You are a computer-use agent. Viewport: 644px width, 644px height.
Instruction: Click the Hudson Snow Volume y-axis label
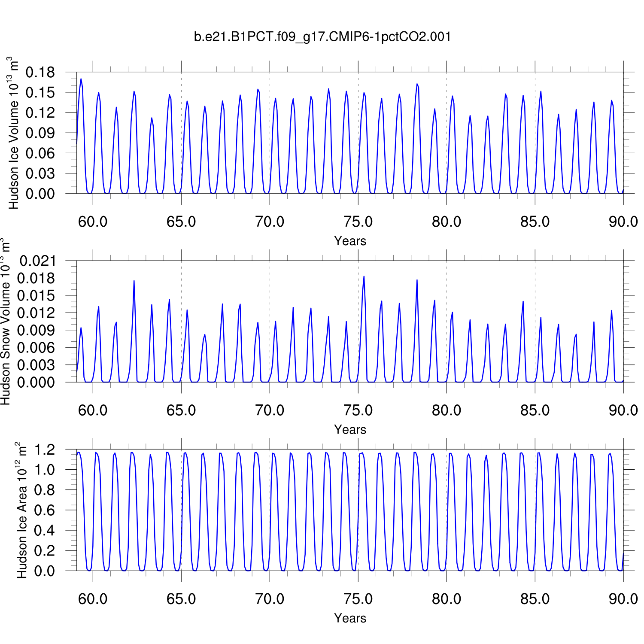pos(6,322)
